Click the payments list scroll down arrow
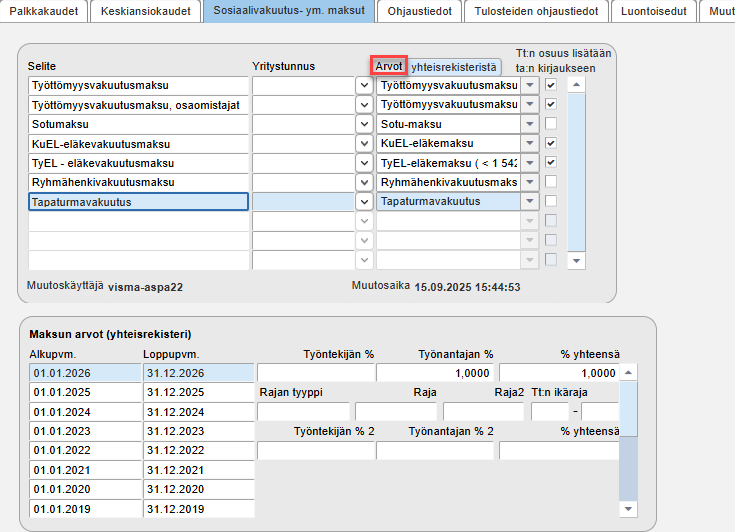This screenshot has width=735, height=532. pyautogui.click(x=576, y=261)
